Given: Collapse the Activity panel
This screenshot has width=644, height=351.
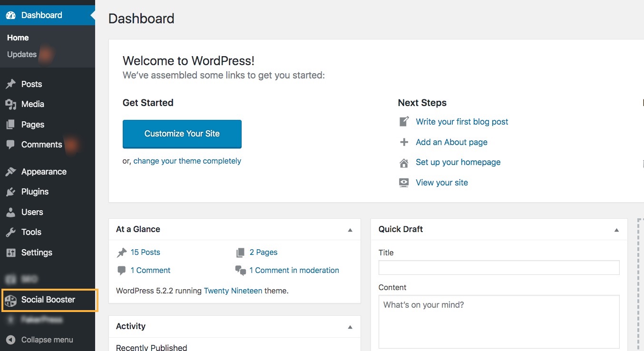Looking at the screenshot, I should [x=350, y=327].
